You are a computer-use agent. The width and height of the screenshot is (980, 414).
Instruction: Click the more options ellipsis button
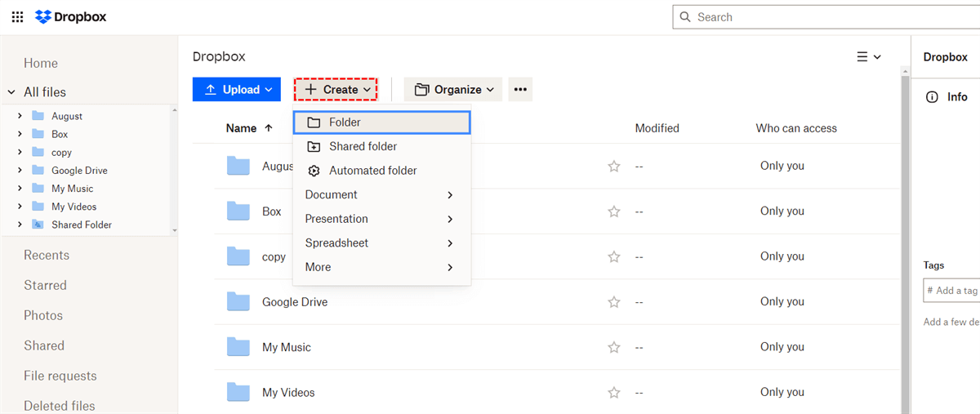[520, 90]
